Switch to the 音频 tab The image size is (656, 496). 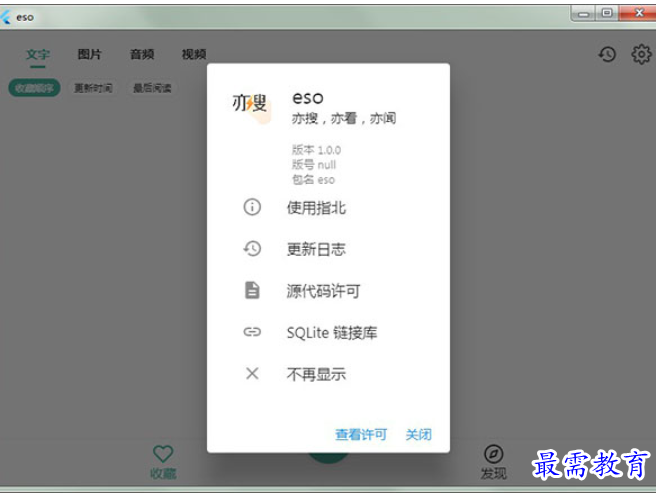point(142,54)
